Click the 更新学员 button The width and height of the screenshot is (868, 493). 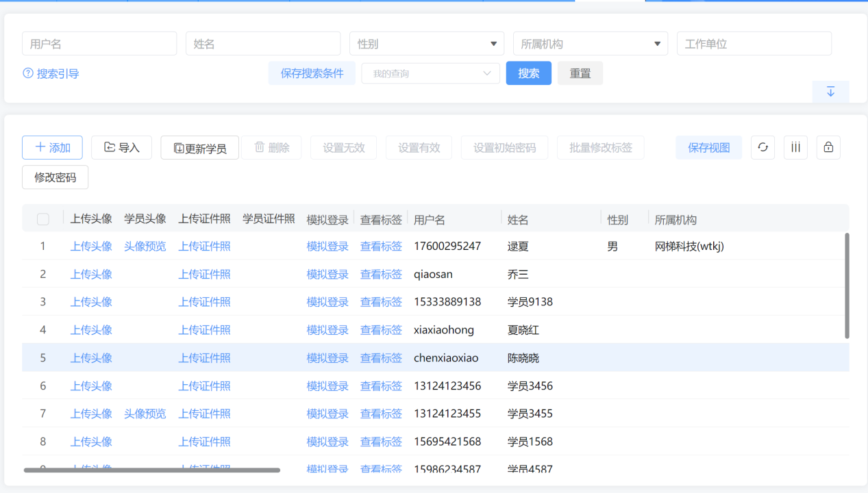pyautogui.click(x=199, y=148)
